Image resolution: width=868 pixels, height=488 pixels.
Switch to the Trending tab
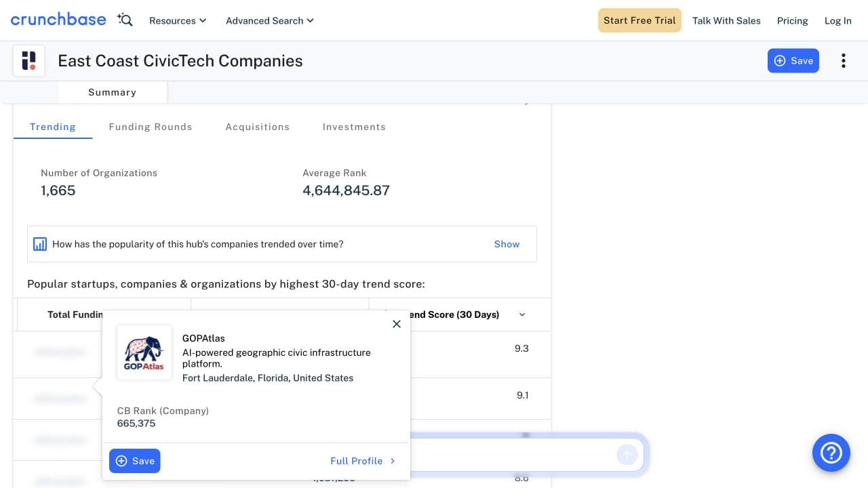53,127
